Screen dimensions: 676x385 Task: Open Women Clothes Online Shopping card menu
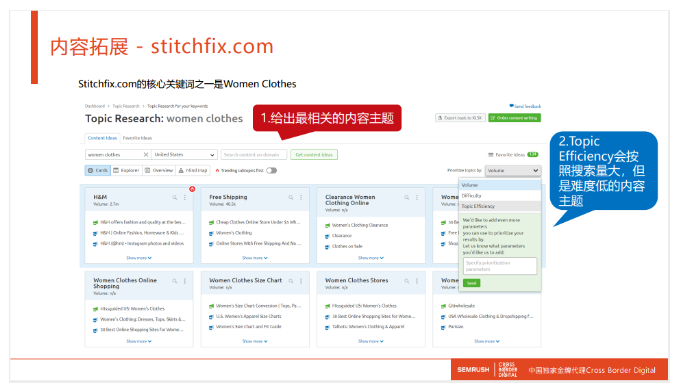185,281
